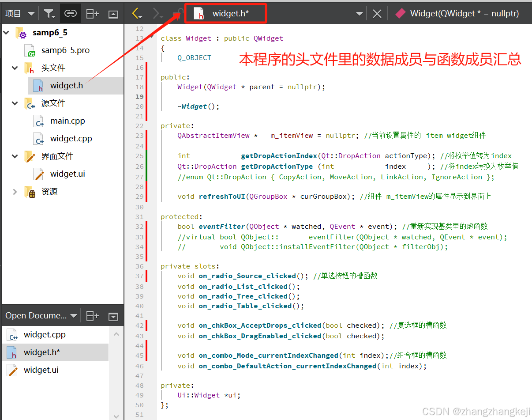Go back with the yellow arrow

coord(137,14)
